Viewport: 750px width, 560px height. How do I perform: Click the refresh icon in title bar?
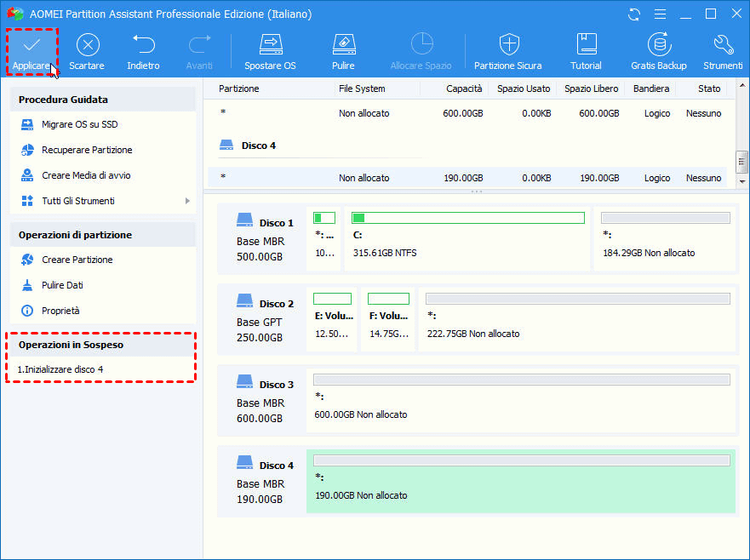[634, 14]
